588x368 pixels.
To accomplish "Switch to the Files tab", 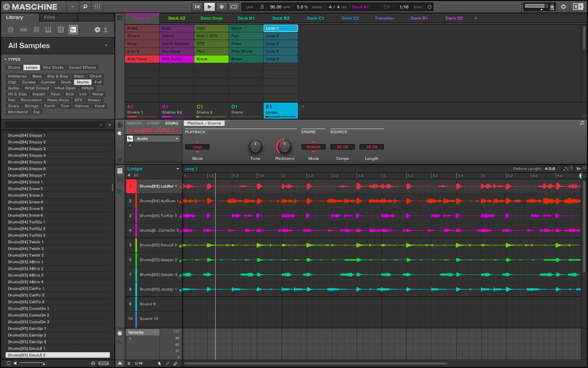I will [49, 17].
